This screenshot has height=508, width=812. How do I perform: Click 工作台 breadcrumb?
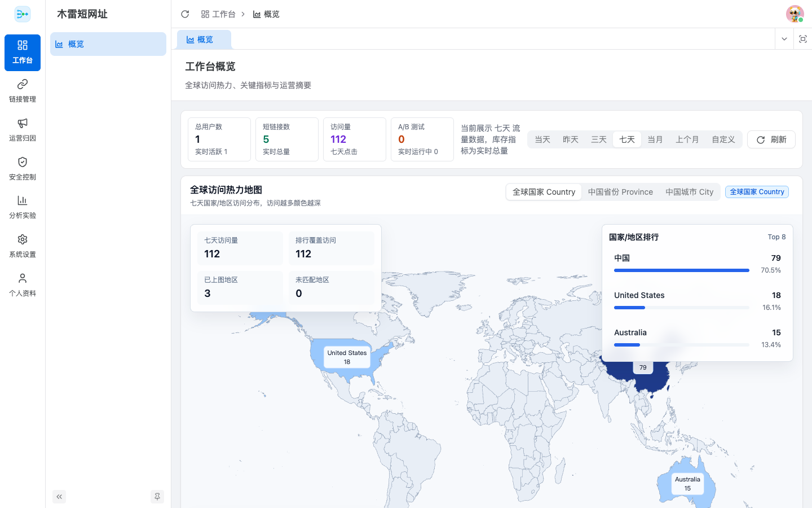[218, 14]
